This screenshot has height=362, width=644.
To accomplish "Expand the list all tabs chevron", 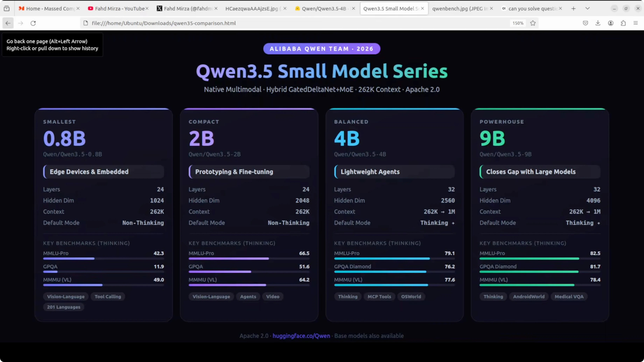I will (587, 9).
